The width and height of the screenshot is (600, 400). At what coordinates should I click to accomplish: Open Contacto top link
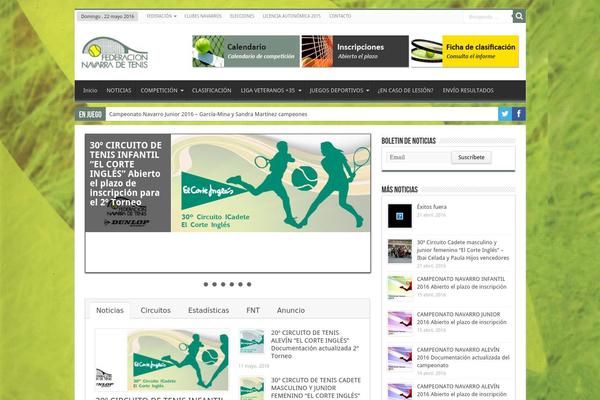340,16
